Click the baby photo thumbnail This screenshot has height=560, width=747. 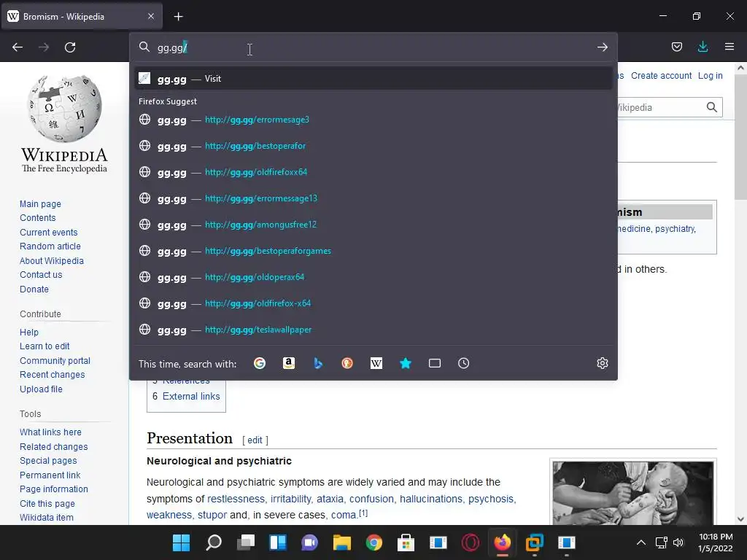(x=633, y=494)
